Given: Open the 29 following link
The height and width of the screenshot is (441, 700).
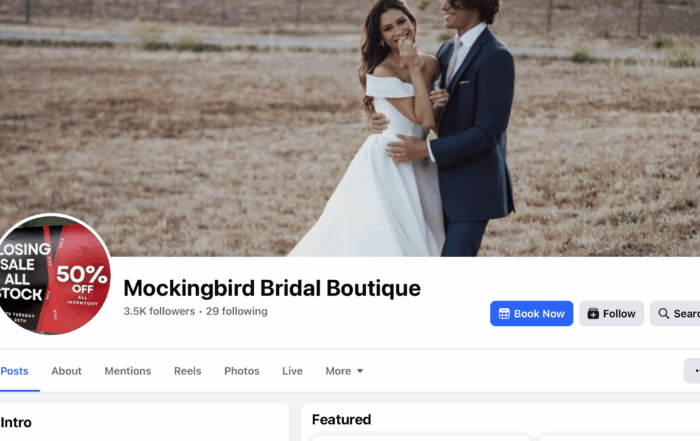Looking at the screenshot, I should (x=237, y=311).
